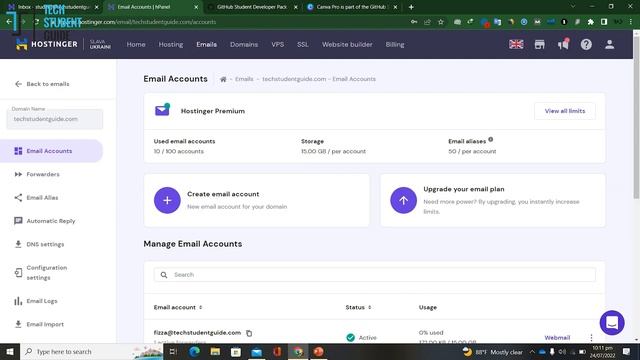The height and width of the screenshot is (360, 640).
Task: Click the Domain Name field
Action: (x=55, y=119)
